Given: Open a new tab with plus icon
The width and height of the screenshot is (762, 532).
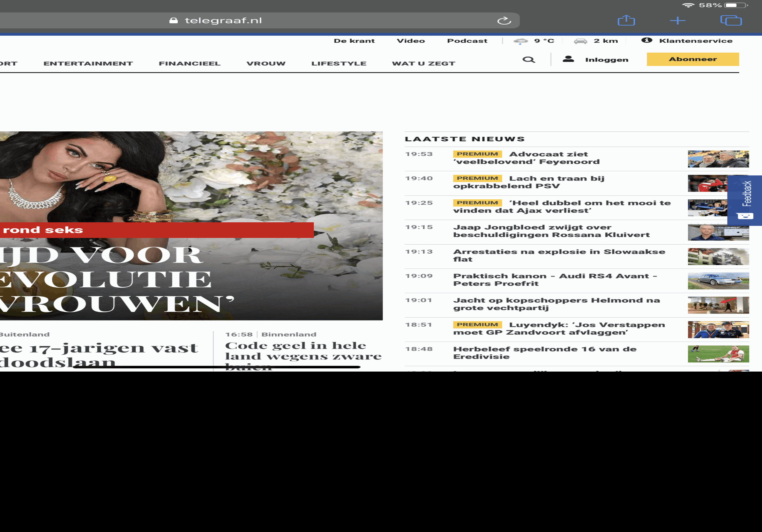Looking at the screenshot, I should 677,20.
